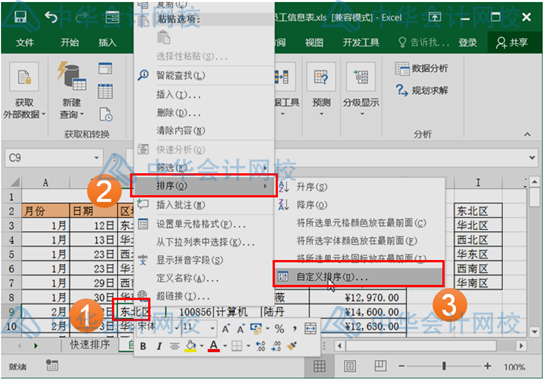Open the 插入 Insert tab
This screenshot has width=543, height=380.
[x=107, y=43]
